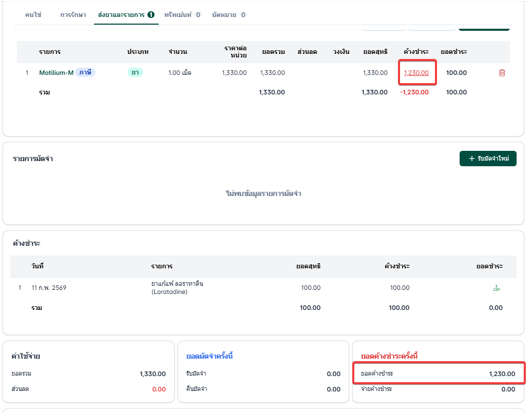Click the ยา type badge
The width and height of the screenshot is (532, 413).
[x=135, y=72]
